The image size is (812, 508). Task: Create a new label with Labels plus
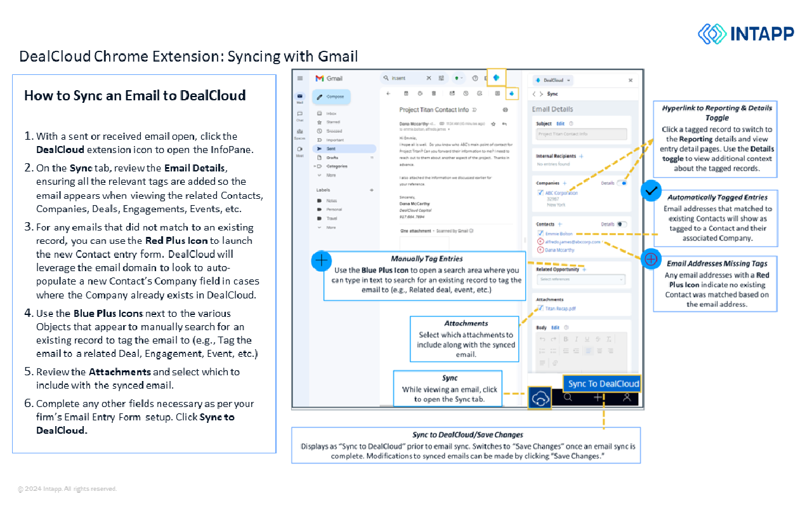pyautogui.click(x=372, y=190)
